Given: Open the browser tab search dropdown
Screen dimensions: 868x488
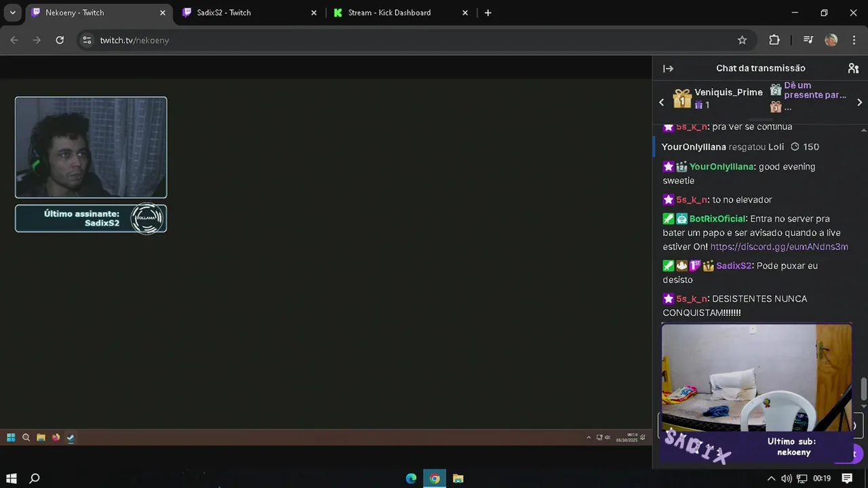Looking at the screenshot, I should [12, 12].
